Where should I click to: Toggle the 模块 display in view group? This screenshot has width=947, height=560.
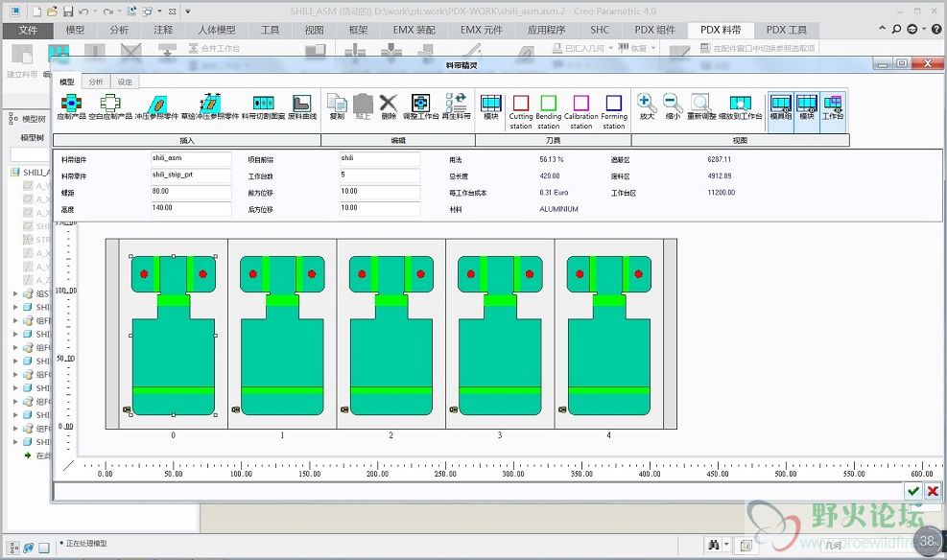(807, 104)
